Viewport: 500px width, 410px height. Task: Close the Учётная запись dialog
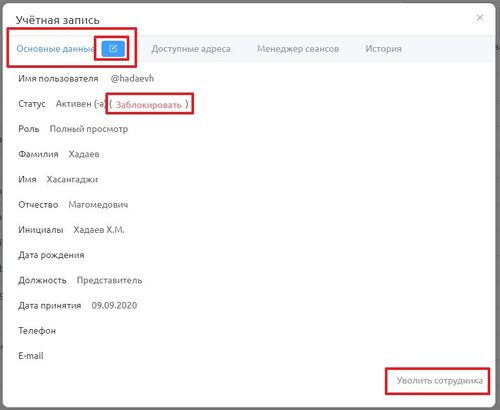pyautogui.click(x=480, y=18)
